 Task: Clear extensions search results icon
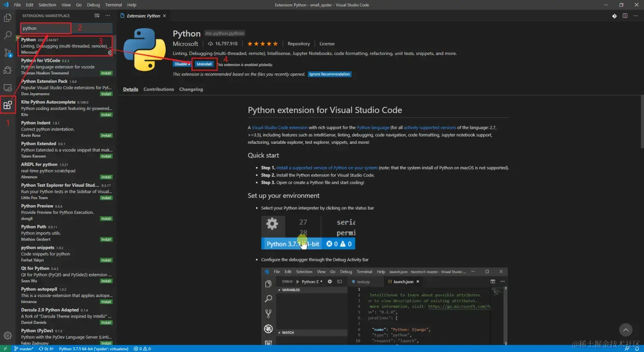click(97, 15)
